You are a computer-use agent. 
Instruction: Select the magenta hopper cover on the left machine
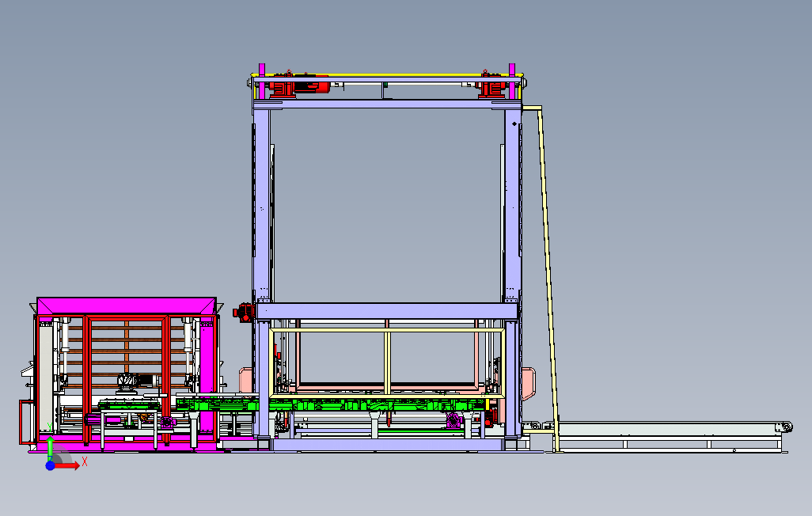pyautogui.click(x=127, y=305)
